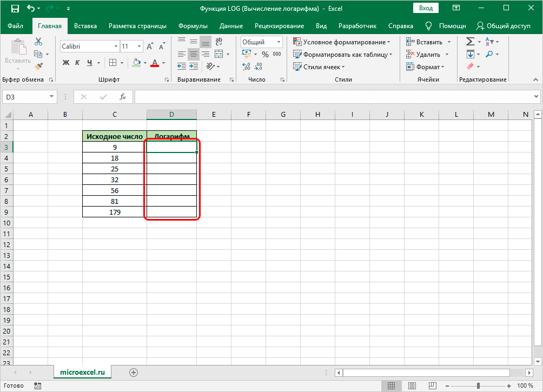Expand the Общий number format dropdown
543x392 pixels.
[x=279, y=42]
